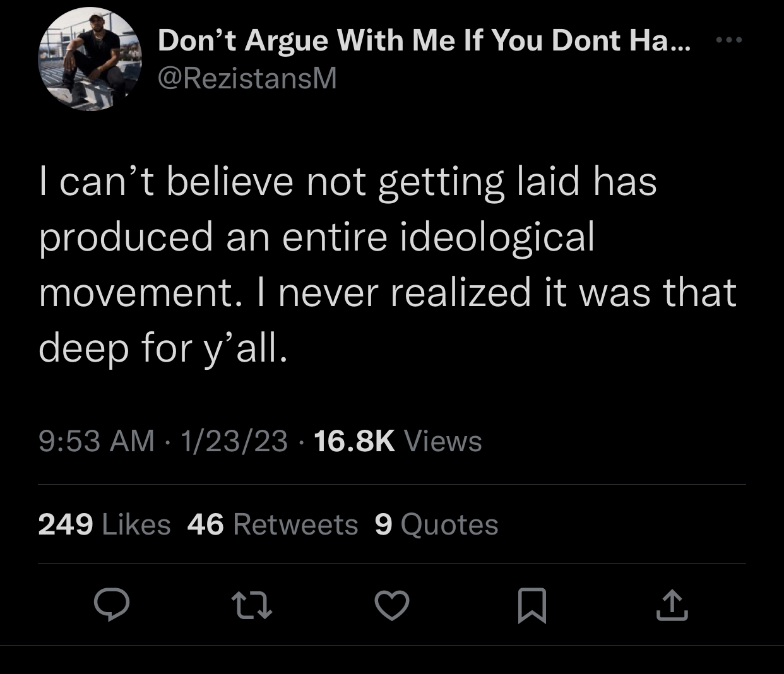Open the 9 Quotes list
Viewport: 784px width, 674px height.
[x=436, y=524]
